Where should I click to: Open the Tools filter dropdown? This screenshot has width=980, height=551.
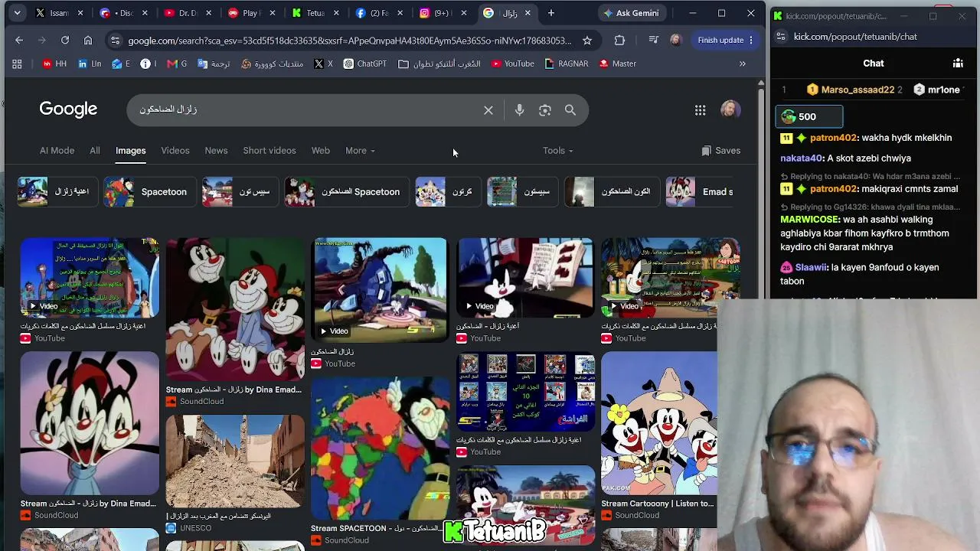point(557,151)
